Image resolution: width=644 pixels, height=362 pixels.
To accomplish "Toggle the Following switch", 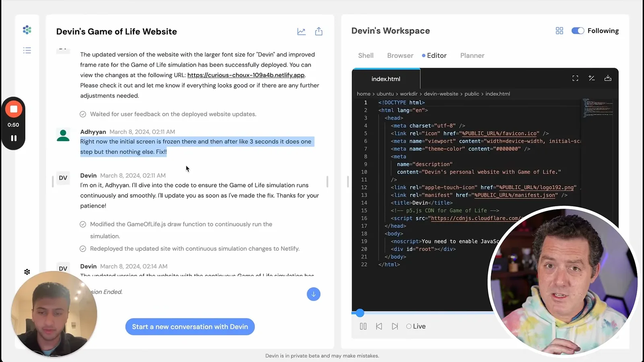I will (x=578, y=31).
